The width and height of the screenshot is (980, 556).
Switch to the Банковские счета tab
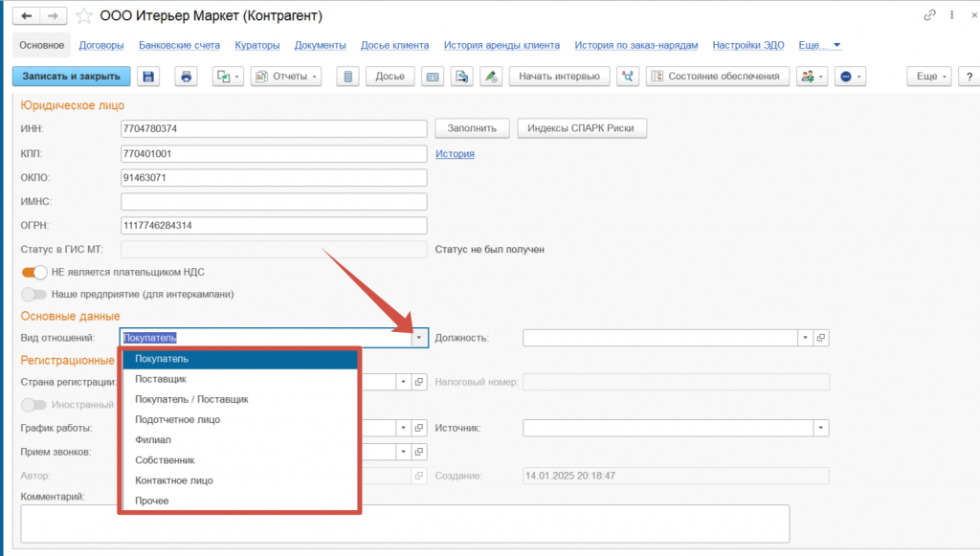point(179,45)
